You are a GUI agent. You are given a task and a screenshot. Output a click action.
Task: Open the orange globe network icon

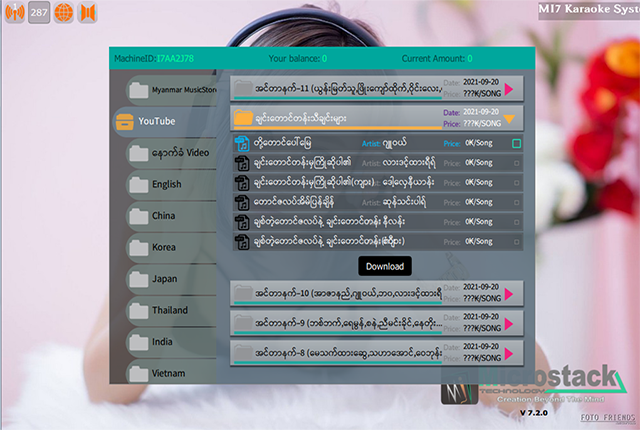[63, 14]
